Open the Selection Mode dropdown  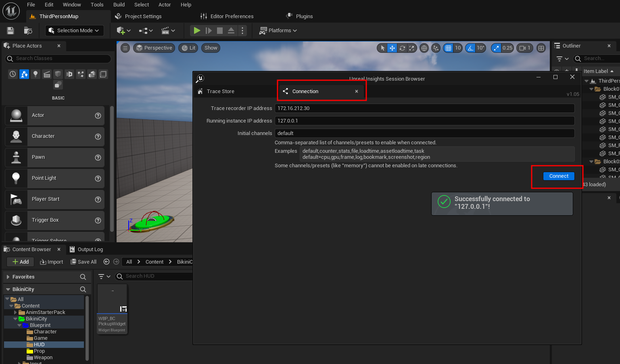click(x=74, y=31)
